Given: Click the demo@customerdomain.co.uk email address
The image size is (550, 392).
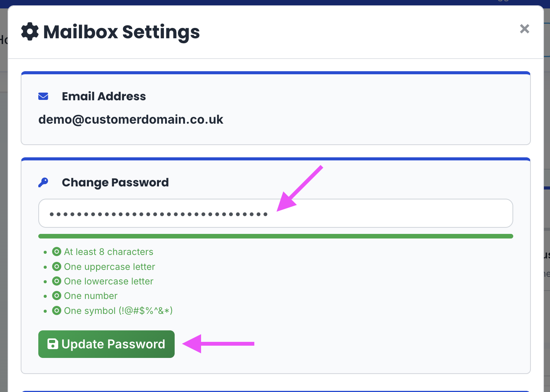Looking at the screenshot, I should (x=131, y=119).
